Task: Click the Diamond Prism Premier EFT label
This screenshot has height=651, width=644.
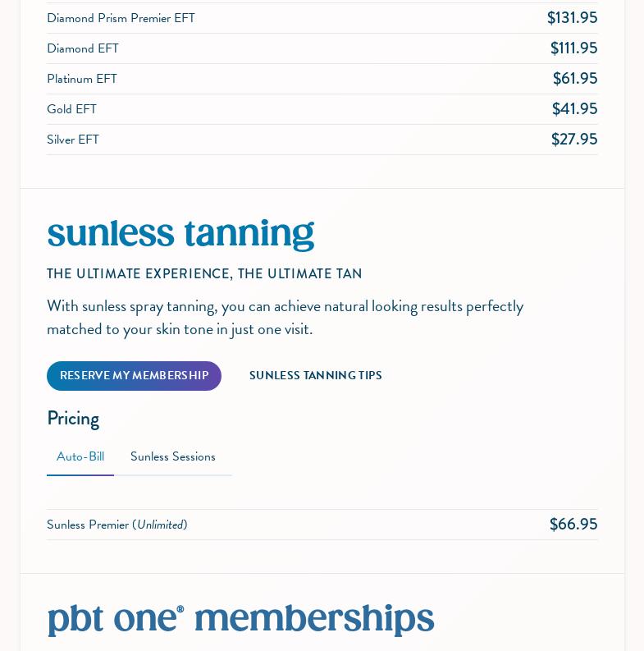Action: point(121,18)
